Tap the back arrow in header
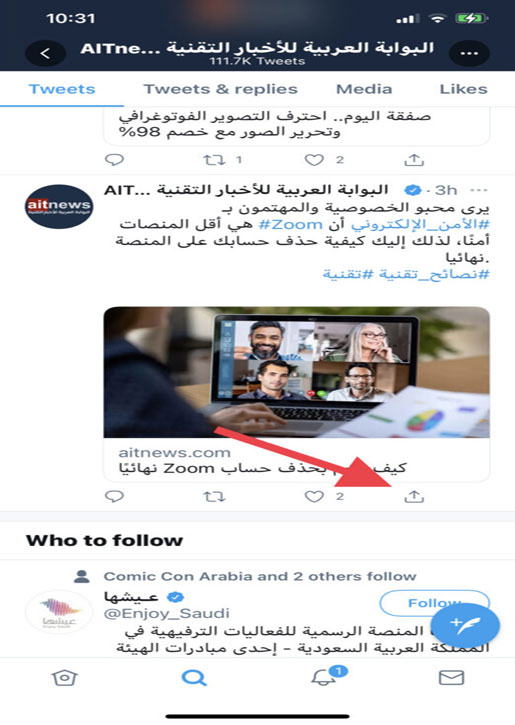 click(45, 54)
